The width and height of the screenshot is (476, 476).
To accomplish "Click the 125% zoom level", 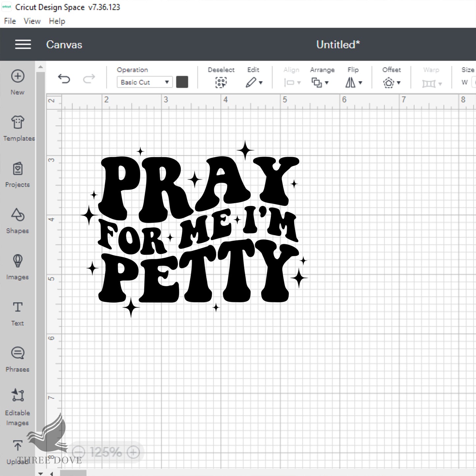I will coord(106,452).
